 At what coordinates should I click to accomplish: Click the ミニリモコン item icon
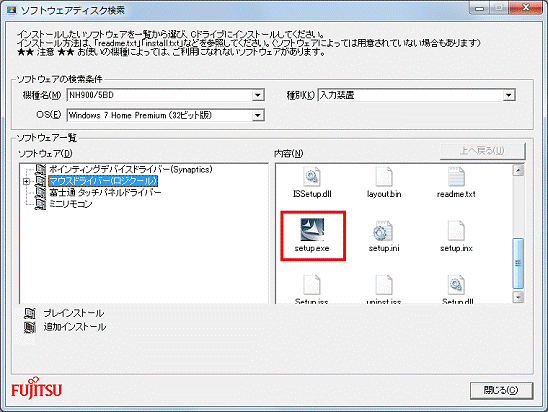[x=41, y=204]
